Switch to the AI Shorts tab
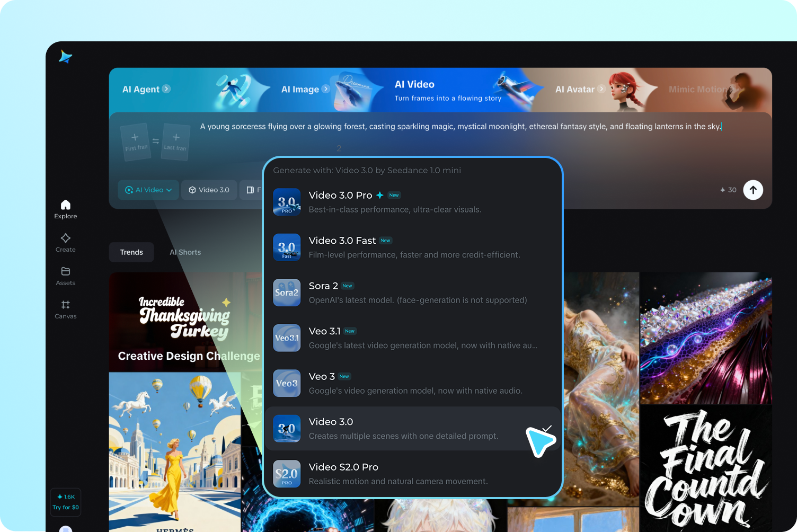The width and height of the screenshot is (797, 532). [x=185, y=252]
